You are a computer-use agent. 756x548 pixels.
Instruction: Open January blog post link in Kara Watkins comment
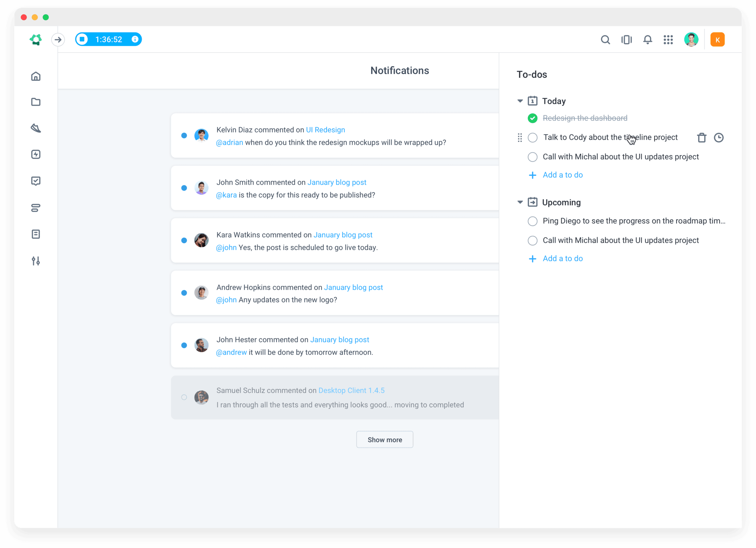tap(343, 235)
